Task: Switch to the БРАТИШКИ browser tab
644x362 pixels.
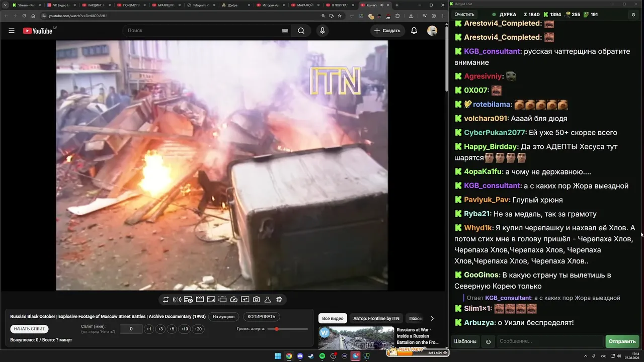Action: (166, 5)
